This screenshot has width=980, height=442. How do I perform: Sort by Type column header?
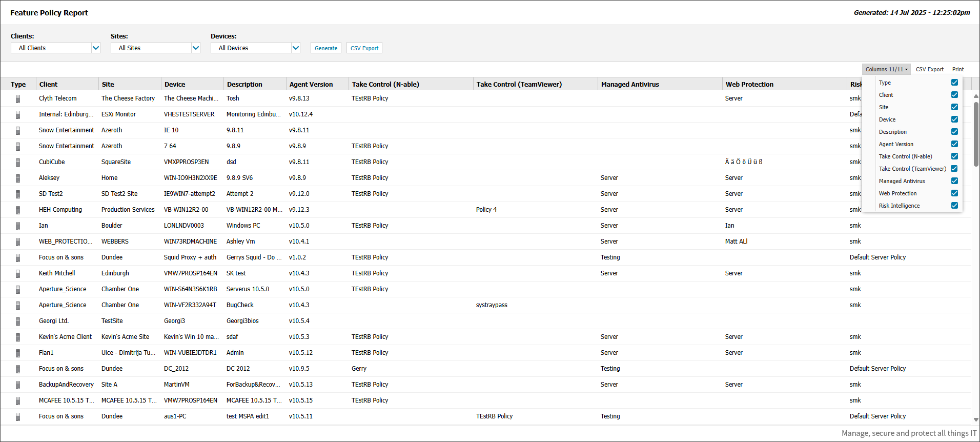18,84
